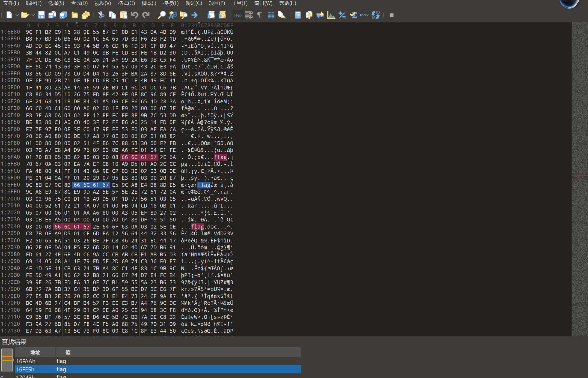The height and width of the screenshot is (378, 588).
Task: Click the Replace text icon
Action: [x=173, y=15]
